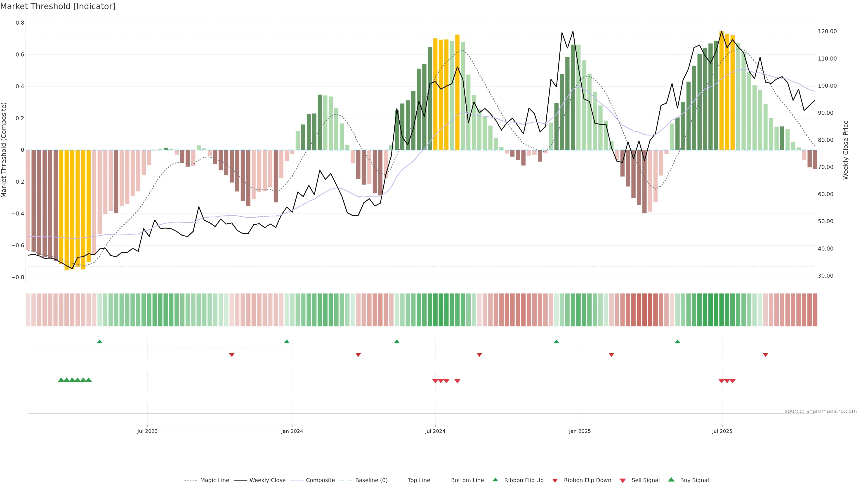Viewport: 868px width, 488px height.
Task: Click the Ribbon Flip Down legend icon
Action: pyautogui.click(x=555, y=481)
